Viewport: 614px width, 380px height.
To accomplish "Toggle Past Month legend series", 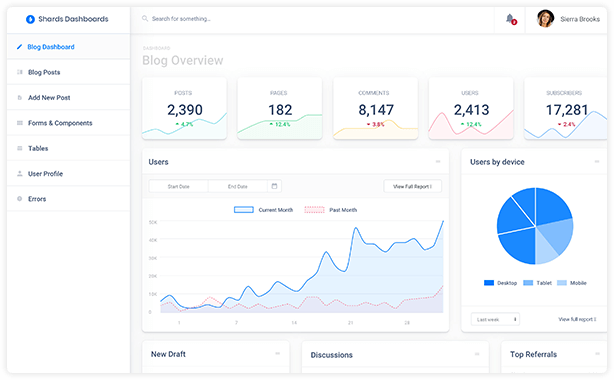I will (330, 210).
